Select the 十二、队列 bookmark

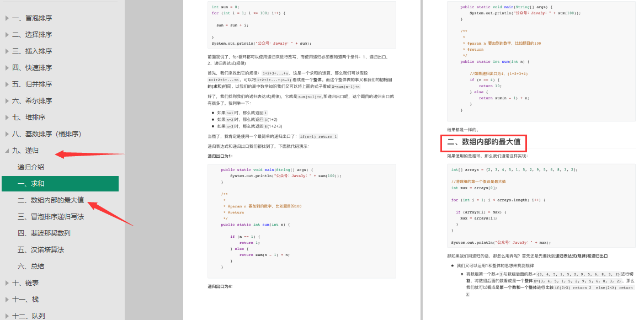coord(29,316)
